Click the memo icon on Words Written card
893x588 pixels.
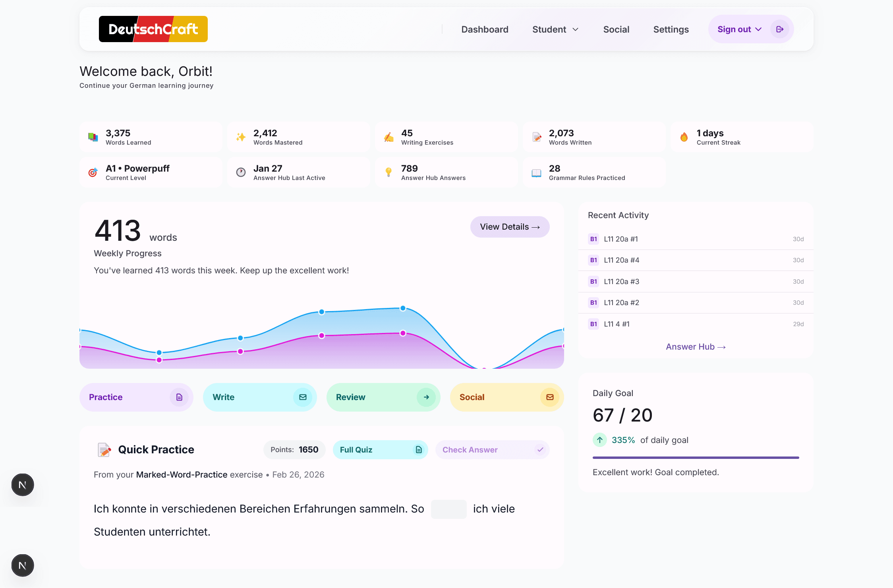click(536, 137)
